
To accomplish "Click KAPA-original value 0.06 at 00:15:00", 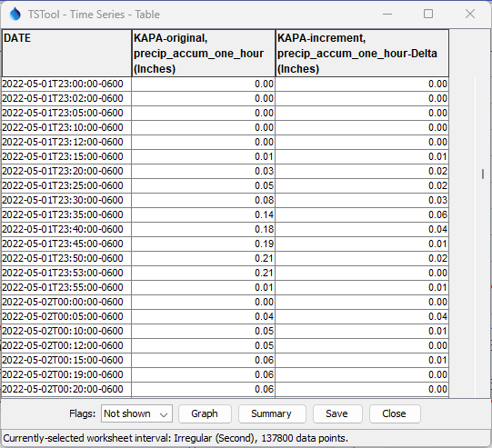I will click(204, 360).
